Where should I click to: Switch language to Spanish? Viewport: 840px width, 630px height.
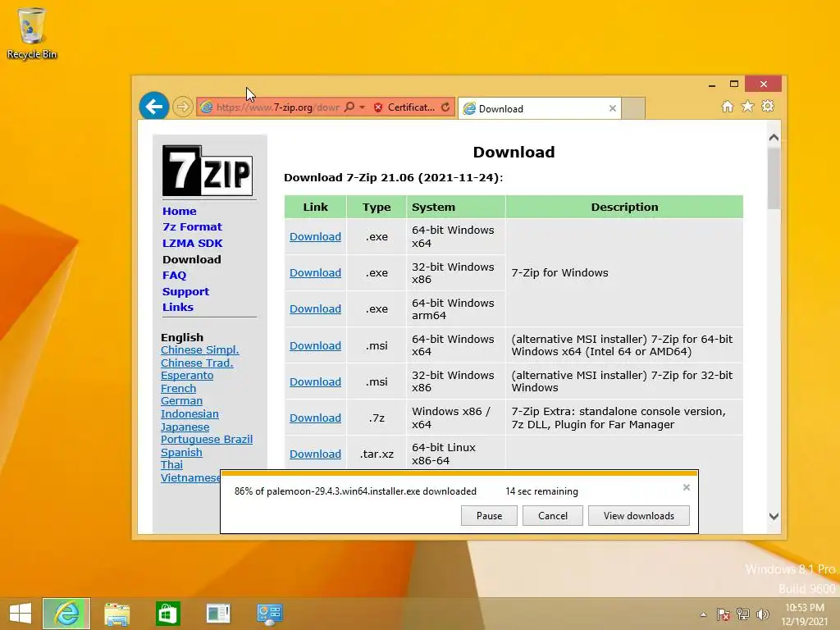click(x=181, y=452)
